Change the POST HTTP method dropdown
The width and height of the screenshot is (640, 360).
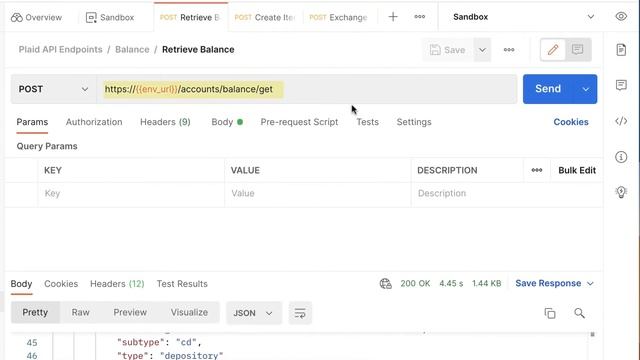[53, 89]
